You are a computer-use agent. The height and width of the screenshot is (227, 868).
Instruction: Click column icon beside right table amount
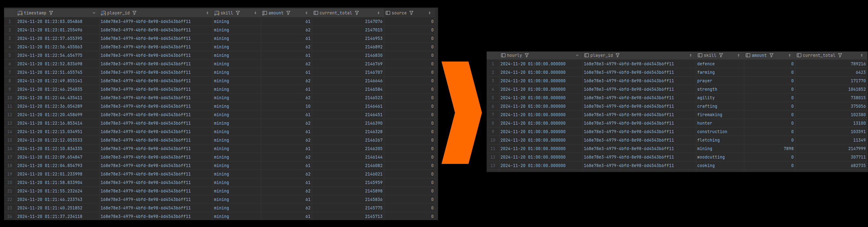tap(748, 55)
